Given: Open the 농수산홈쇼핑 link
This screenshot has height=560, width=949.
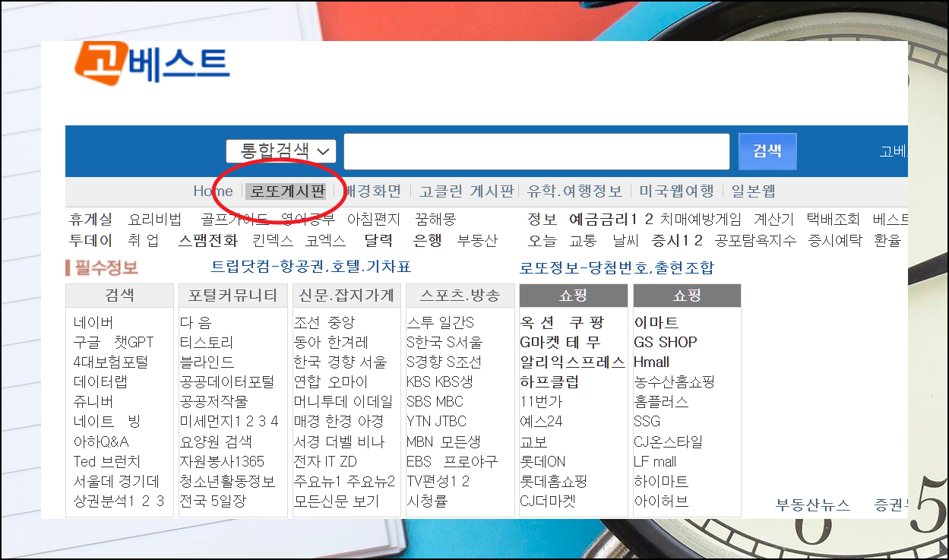Looking at the screenshot, I should (675, 382).
